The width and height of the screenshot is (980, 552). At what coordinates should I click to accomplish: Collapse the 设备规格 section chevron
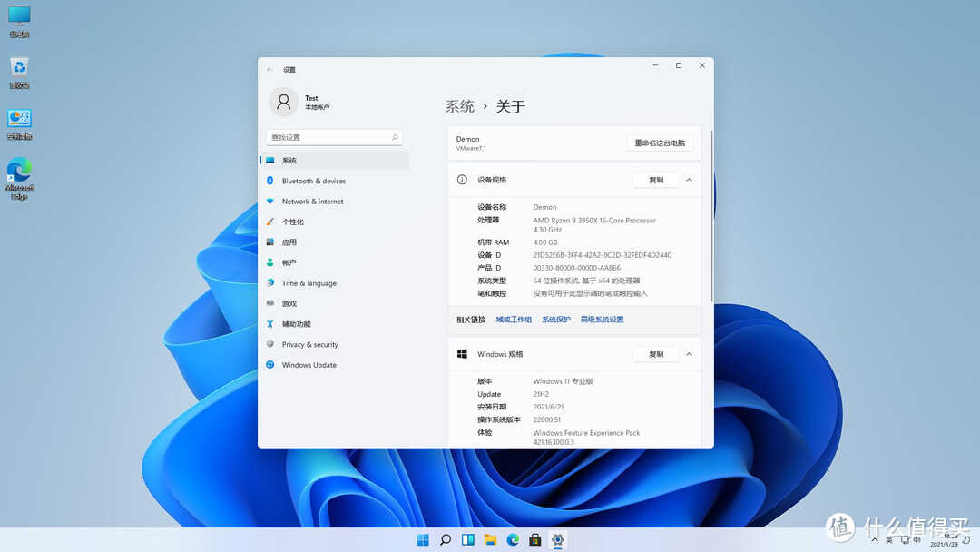point(689,180)
